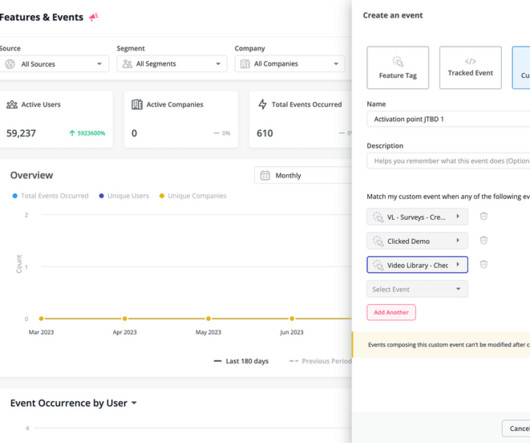Click the Active Companies building icon
The height and width of the screenshot is (443, 530).
(x=137, y=104)
